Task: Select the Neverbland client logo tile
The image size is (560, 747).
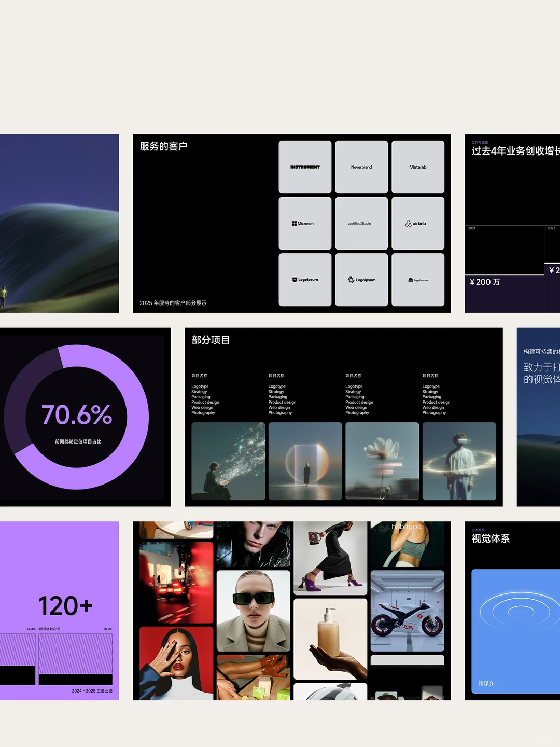Action: coord(361,167)
